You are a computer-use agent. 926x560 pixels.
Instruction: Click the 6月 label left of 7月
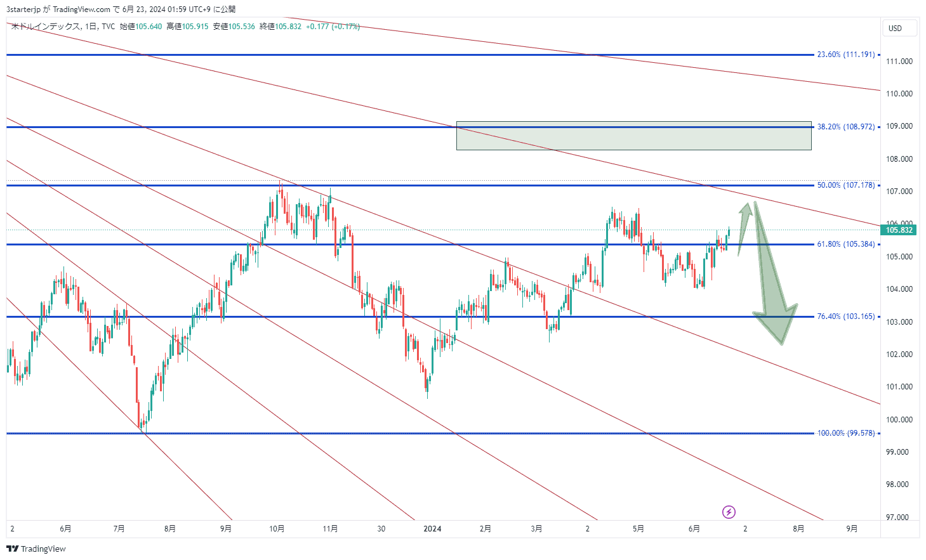click(x=65, y=529)
